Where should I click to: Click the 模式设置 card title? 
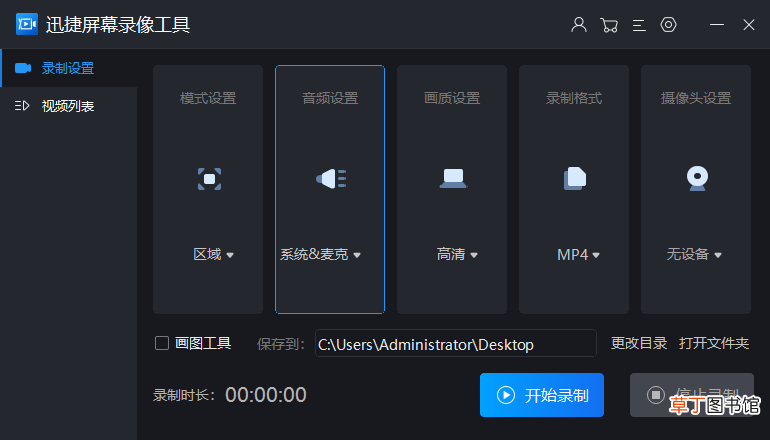pyautogui.click(x=208, y=98)
